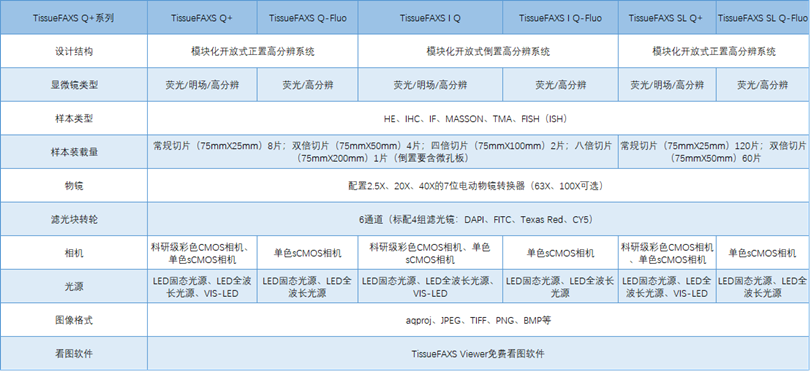Click the TissueFAXS I Q-Fluo header

tap(560, 18)
